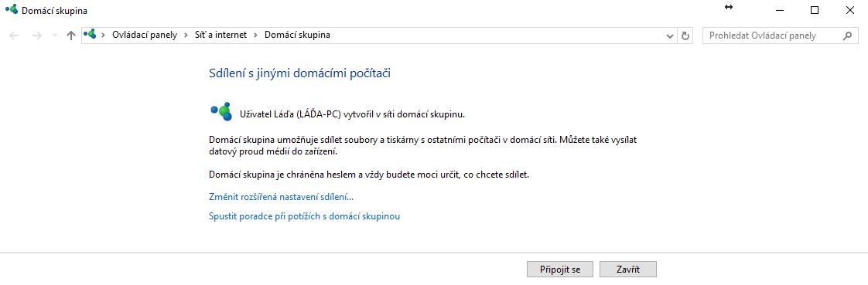This screenshot has width=868, height=285.
Task: Go up one folder level arrow
Action: click(71, 36)
